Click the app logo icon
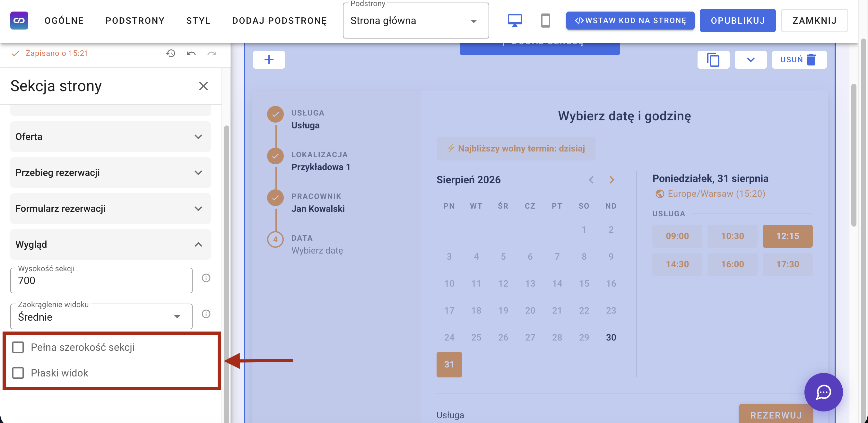Viewport: 868px width, 423px height. coord(19,21)
